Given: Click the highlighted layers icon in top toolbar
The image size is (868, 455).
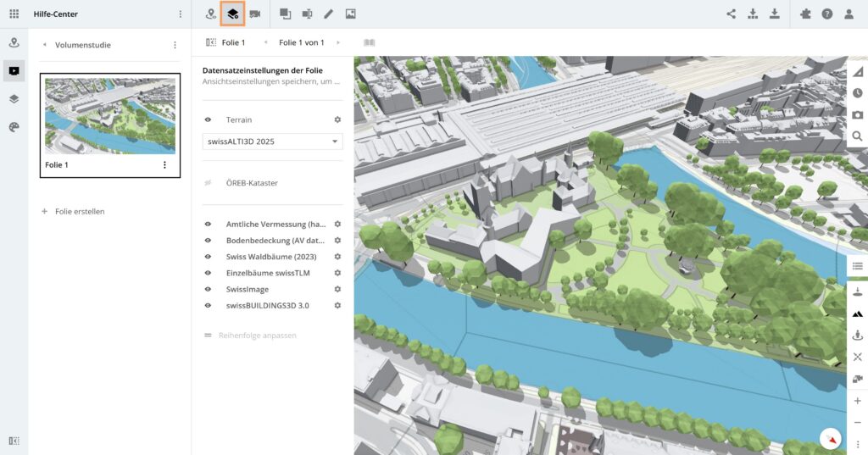Looking at the screenshot, I should pos(232,14).
